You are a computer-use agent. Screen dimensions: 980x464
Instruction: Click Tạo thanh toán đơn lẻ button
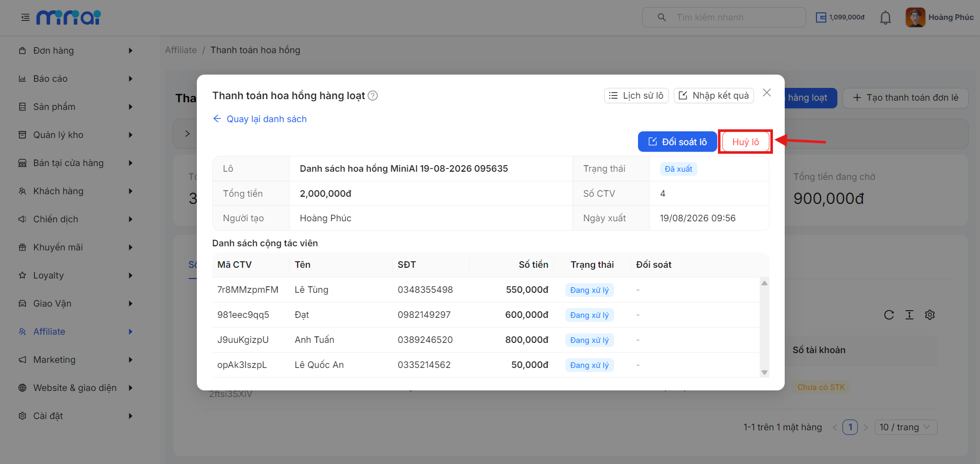pyautogui.click(x=905, y=98)
